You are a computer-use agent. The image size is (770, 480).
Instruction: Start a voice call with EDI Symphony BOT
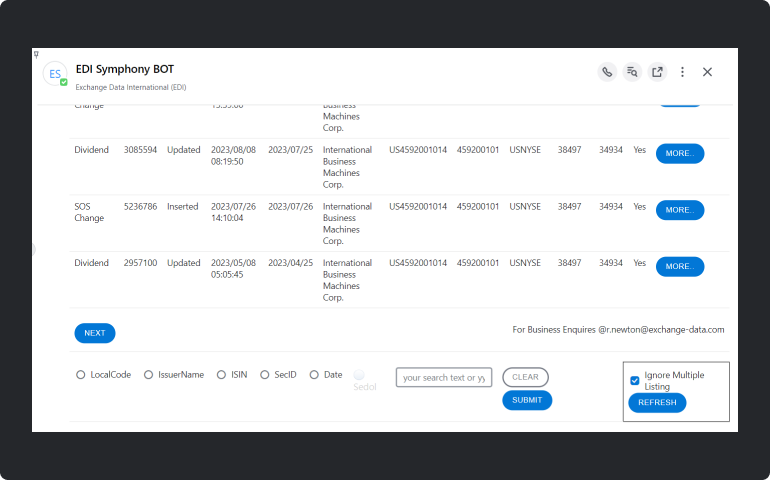click(x=607, y=72)
